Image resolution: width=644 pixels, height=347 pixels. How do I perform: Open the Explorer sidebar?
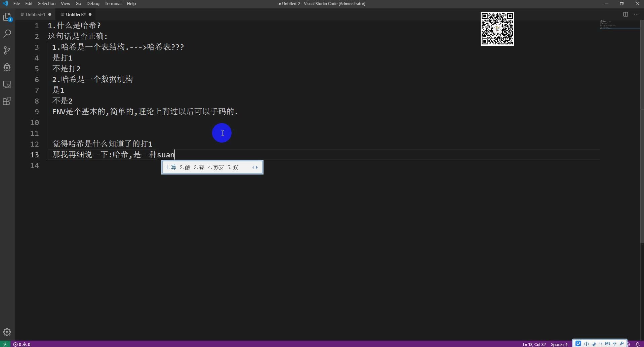point(7,17)
